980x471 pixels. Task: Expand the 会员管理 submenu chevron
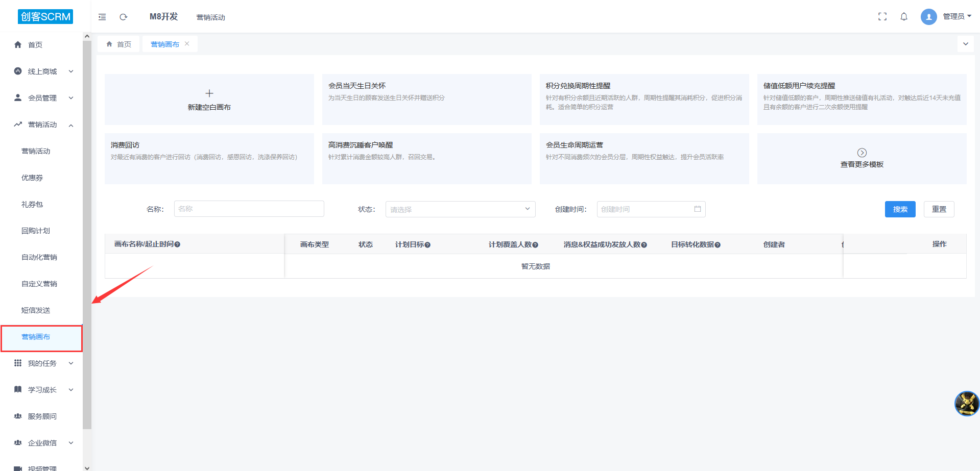pyautogui.click(x=71, y=98)
